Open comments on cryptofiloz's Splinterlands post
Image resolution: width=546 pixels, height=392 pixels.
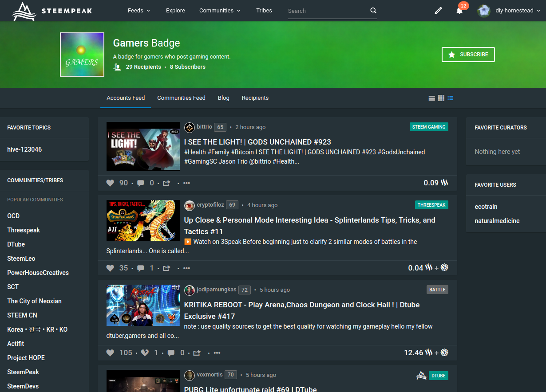141,267
